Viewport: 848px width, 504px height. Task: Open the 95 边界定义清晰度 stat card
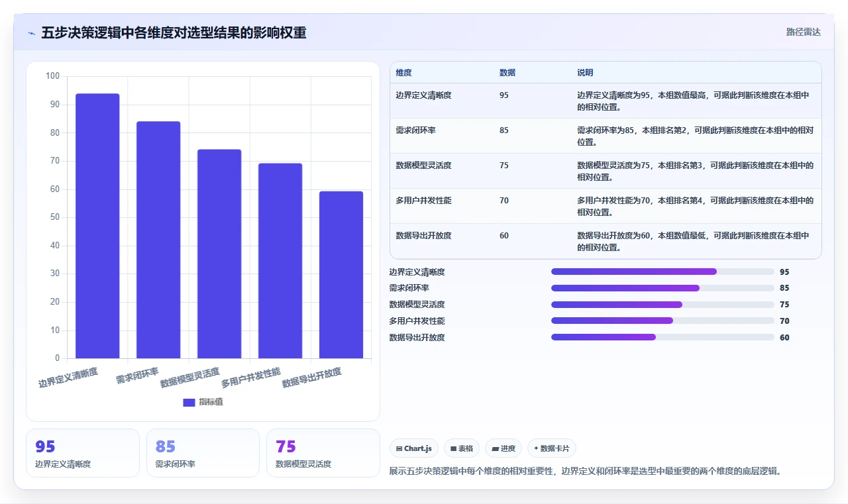coord(83,453)
